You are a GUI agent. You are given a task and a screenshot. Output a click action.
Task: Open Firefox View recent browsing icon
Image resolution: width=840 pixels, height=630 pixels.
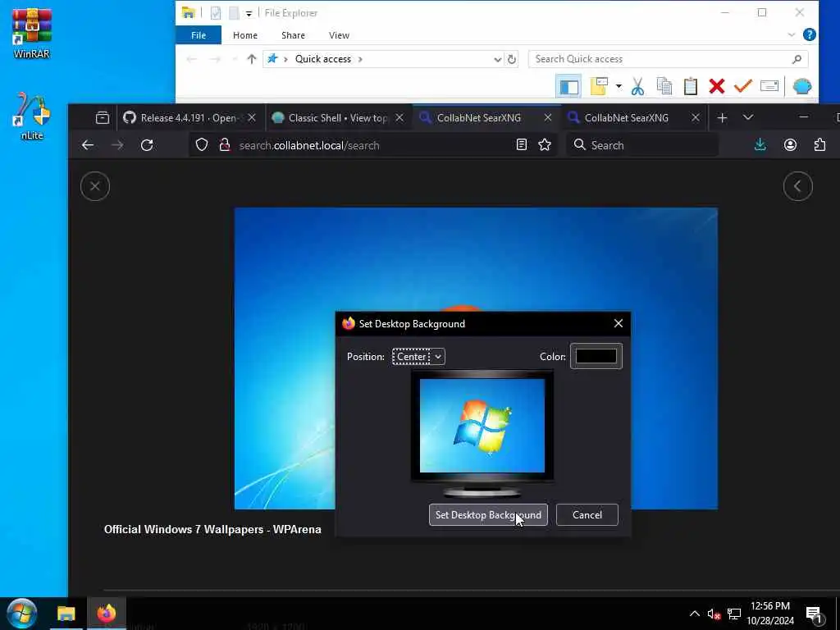click(x=103, y=118)
